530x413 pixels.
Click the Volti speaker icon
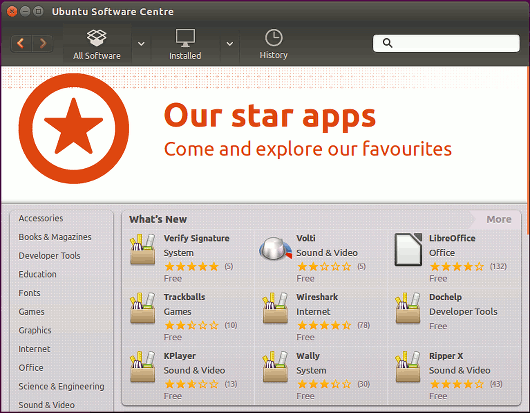pyautogui.click(x=275, y=249)
